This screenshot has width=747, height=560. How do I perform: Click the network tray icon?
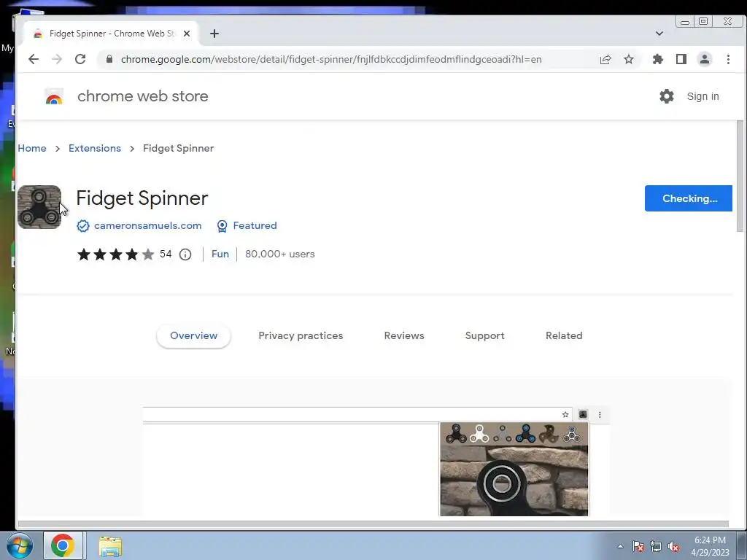[656, 547]
